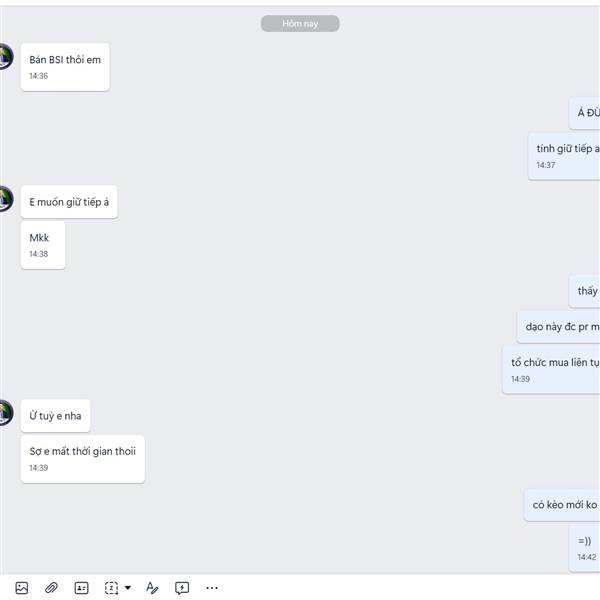Attach a file with paperclip icon
Viewport: 600px width, 600px height.
pyautogui.click(x=51, y=588)
